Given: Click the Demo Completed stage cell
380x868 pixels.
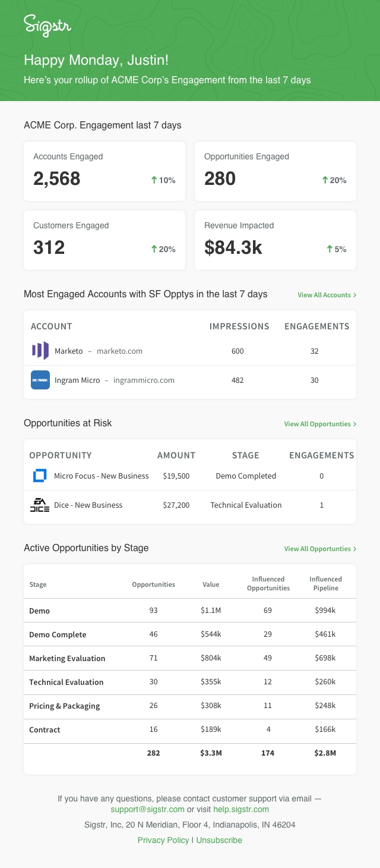Looking at the screenshot, I should pyautogui.click(x=246, y=476).
